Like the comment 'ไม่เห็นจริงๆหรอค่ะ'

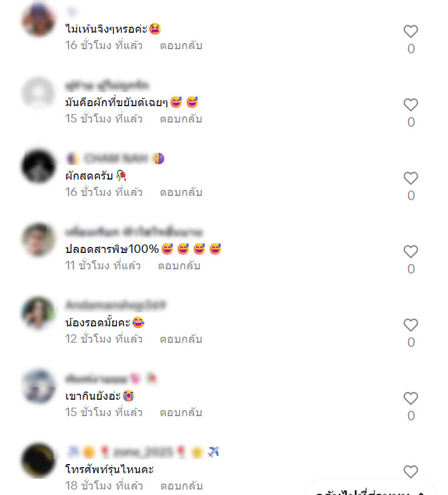[x=411, y=32]
